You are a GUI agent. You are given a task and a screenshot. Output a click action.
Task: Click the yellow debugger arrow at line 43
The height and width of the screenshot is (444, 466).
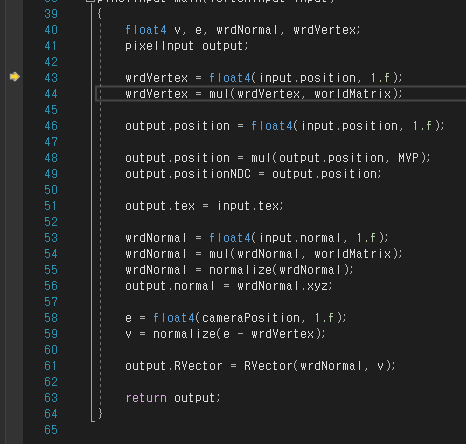click(x=15, y=77)
